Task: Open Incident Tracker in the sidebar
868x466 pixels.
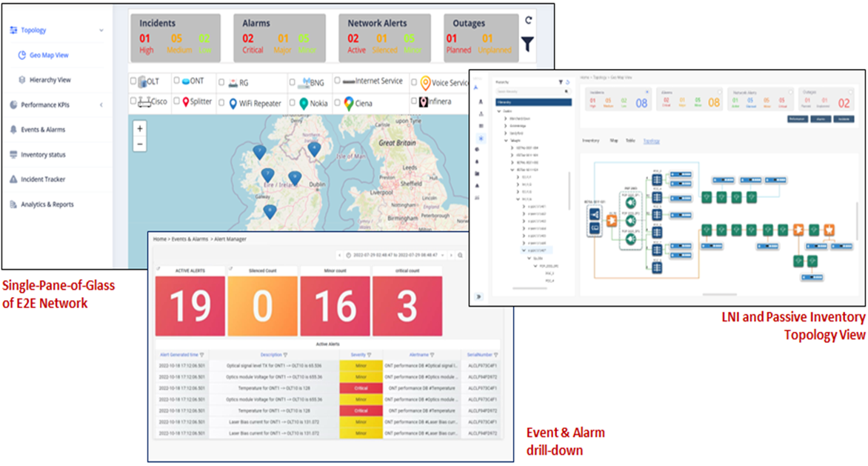Action: pyautogui.click(x=43, y=179)
